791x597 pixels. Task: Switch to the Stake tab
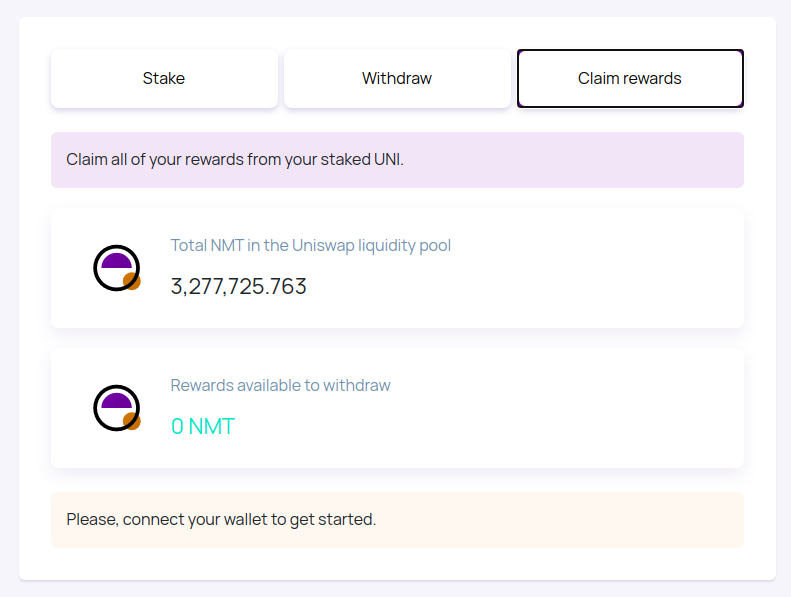click(x=164, y=78)
